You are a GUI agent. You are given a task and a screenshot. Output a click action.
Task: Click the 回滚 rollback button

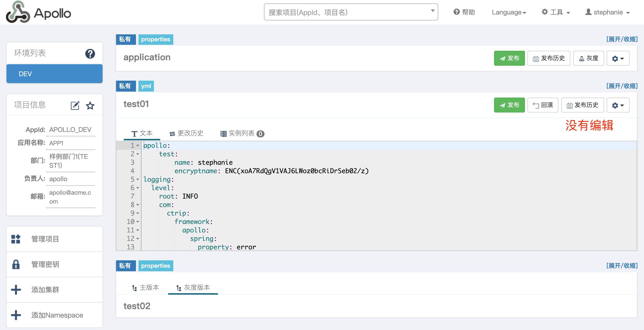(542, 105)
